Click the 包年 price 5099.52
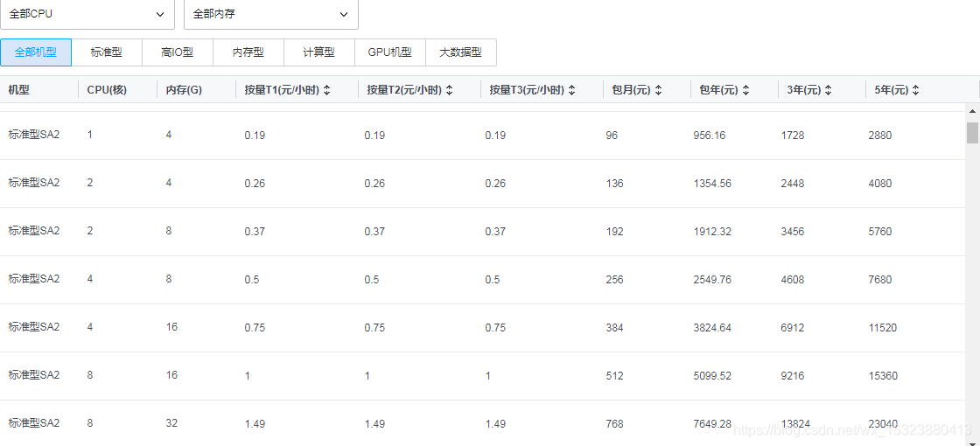Viewport: 980px width, 446px height. point(712,375)
